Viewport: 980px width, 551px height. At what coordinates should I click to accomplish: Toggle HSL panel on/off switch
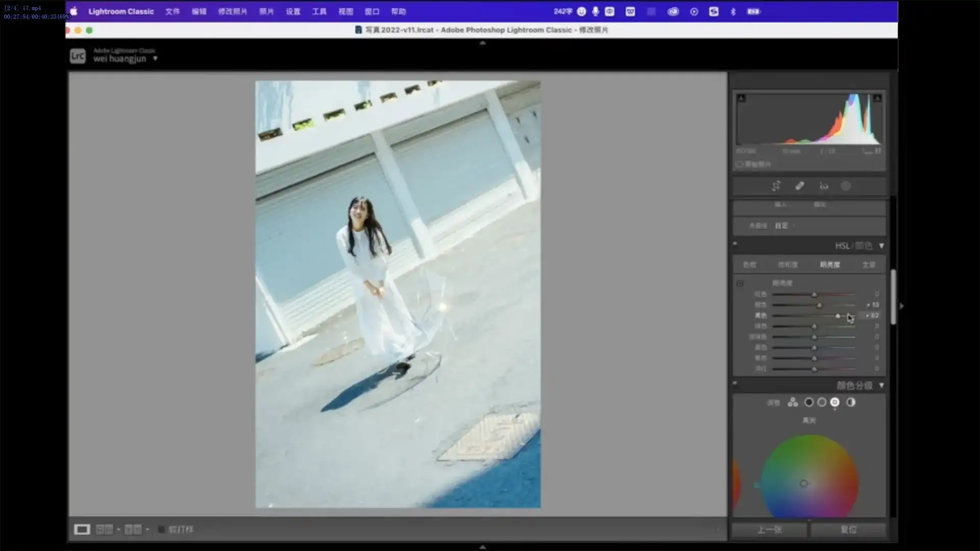pyautogui.click(x=735, y=244)
